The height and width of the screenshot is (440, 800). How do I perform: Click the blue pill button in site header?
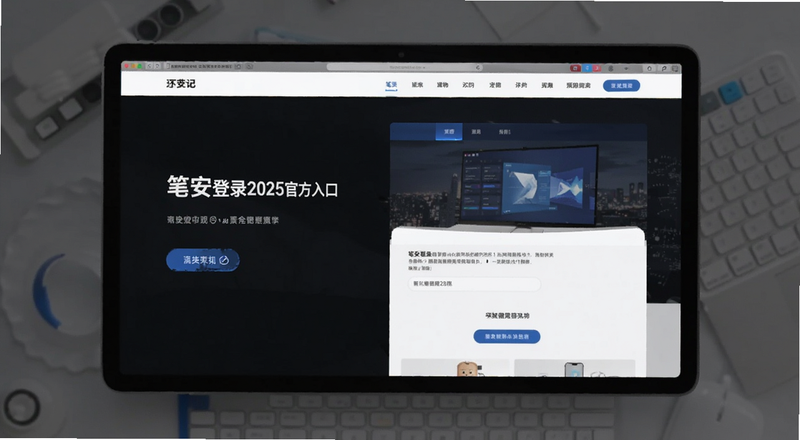pos(621,86)
